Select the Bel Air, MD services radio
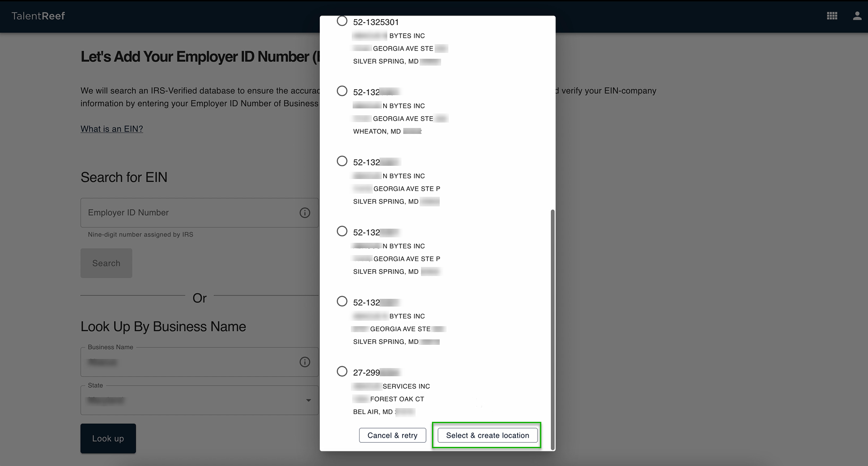The image size is (868, 466). click(x=342, y=371)
